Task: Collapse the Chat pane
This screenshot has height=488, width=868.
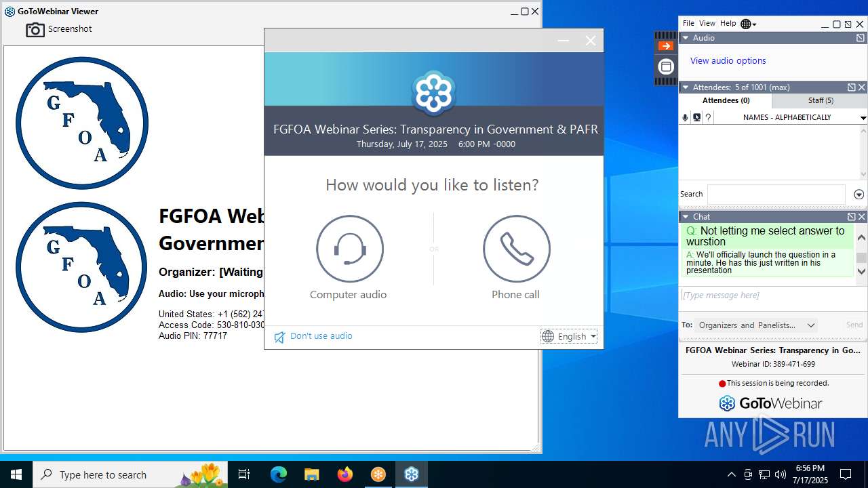Action: point(686,217)
